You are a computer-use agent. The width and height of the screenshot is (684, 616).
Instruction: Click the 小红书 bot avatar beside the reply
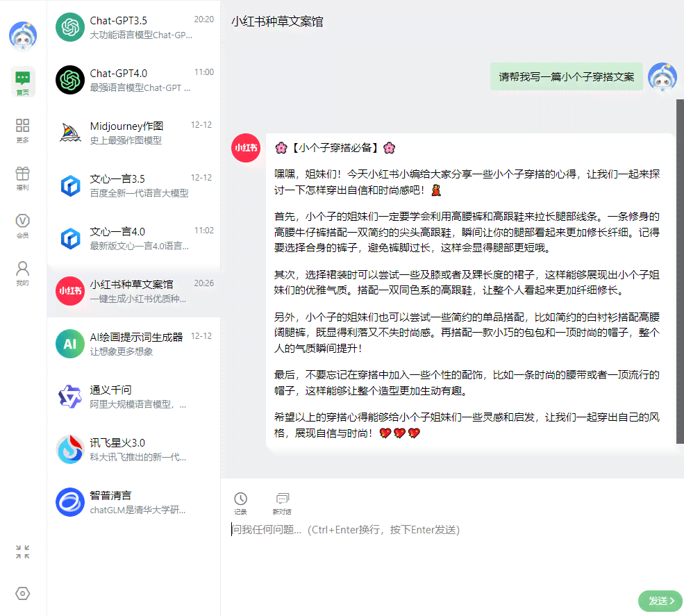pyautogui.click(x=246, y=148)
